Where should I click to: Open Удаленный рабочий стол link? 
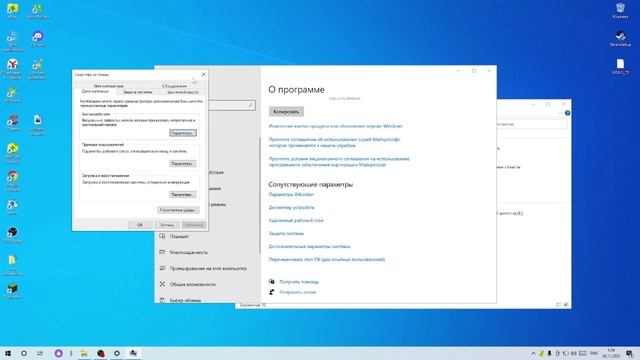[x=296, y=220]
